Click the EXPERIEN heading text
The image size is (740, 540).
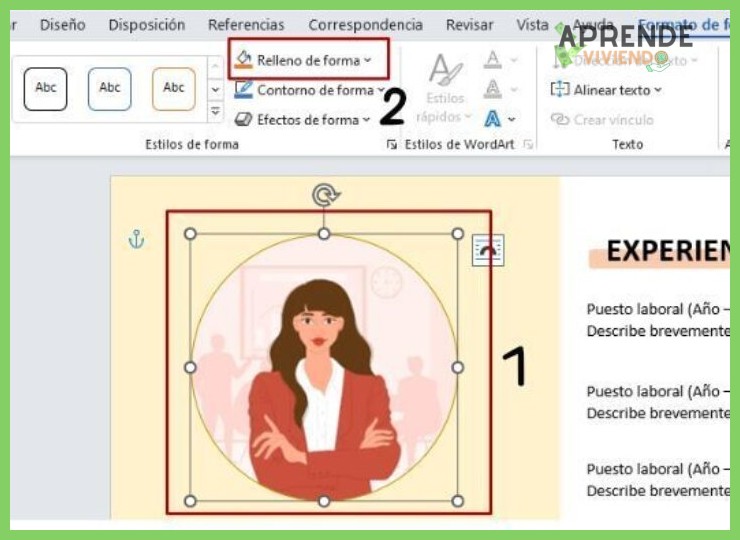click(x=668, y=251)
